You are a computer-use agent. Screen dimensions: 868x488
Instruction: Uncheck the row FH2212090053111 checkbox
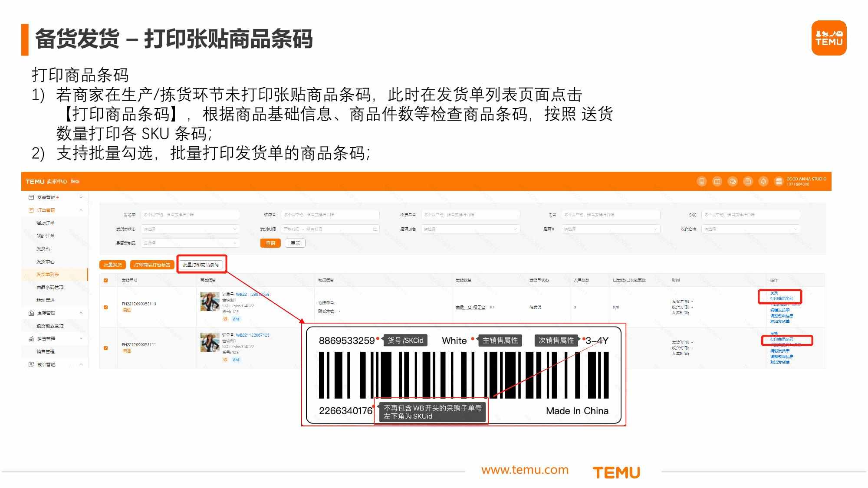pyautogui.click(x=106, y=348)
